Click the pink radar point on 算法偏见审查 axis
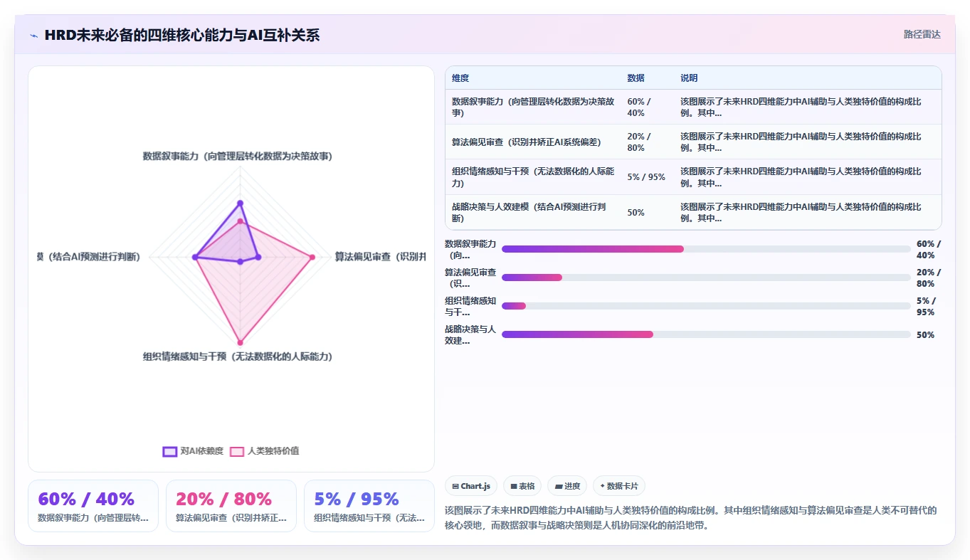Screen dimensions: 970x560 (x=312, y=257)
